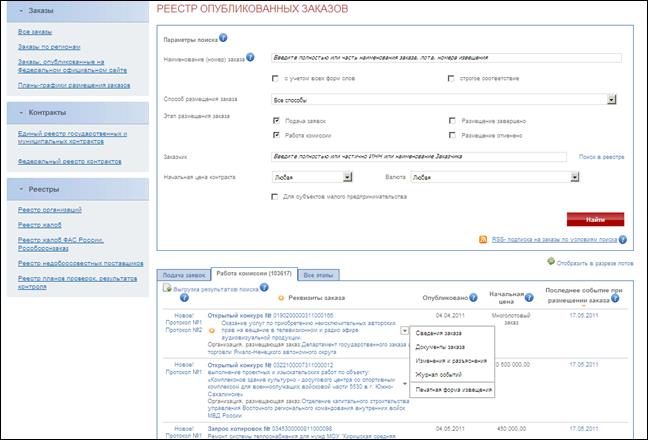Screen dimensions: 648x440
Task: Uncheck the 'Подача заявок' stage checkbox
Action: click(x=276, y=121)
